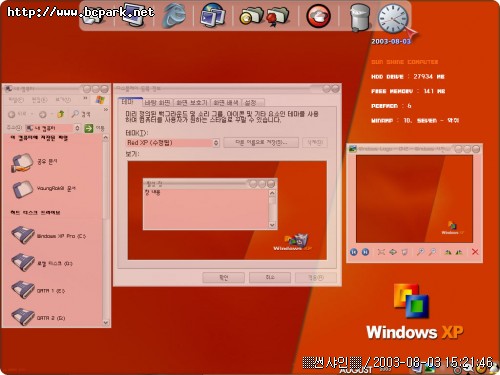Click the green Go arrow button
This screenshot has height=375, width=500.
(89, 128)
